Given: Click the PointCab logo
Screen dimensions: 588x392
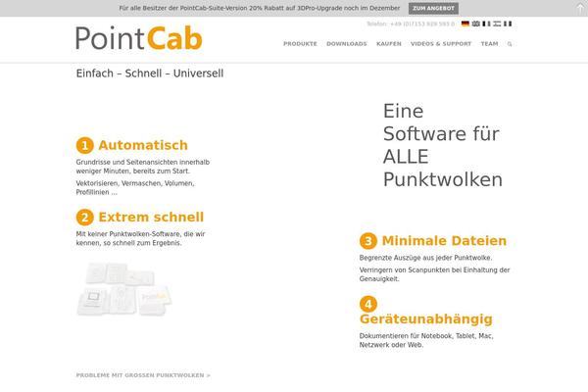Looking at the screenshot, I should pyautogui.click(x=139, y=38).
